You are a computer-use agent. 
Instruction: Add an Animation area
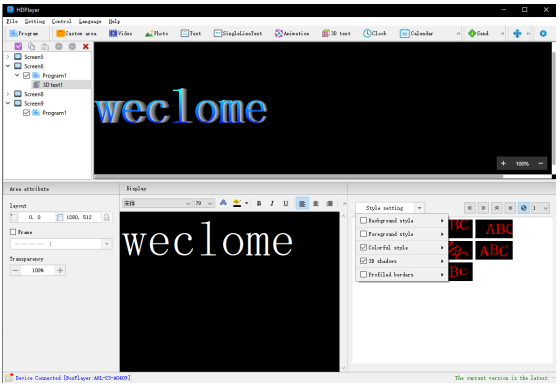pyautogui.click(x=292, y=34)
